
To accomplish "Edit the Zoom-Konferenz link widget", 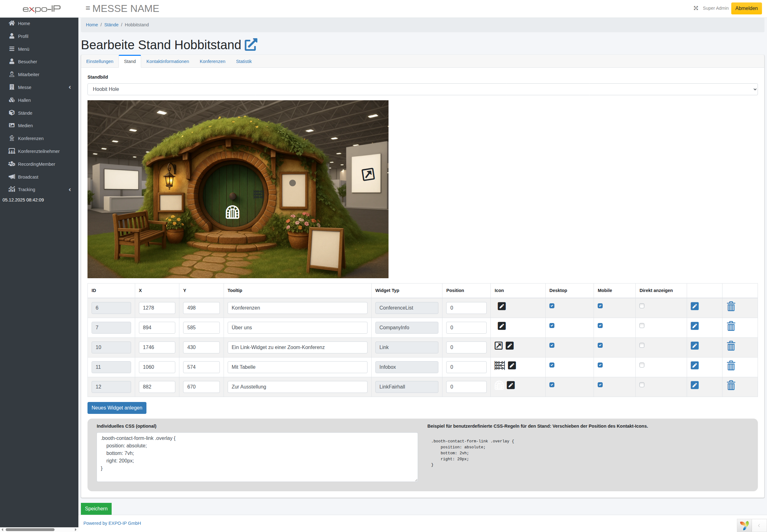I will pyautogui.click(x=694, y=346).
